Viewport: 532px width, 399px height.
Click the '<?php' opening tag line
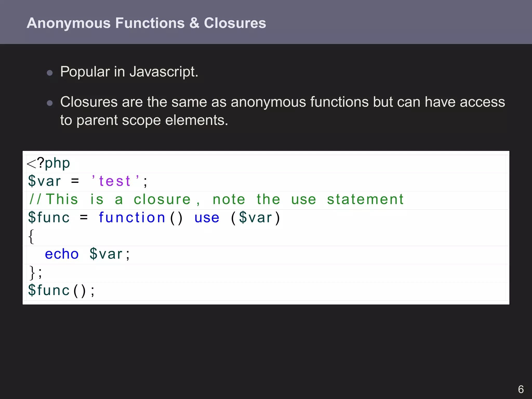[48, 163]
